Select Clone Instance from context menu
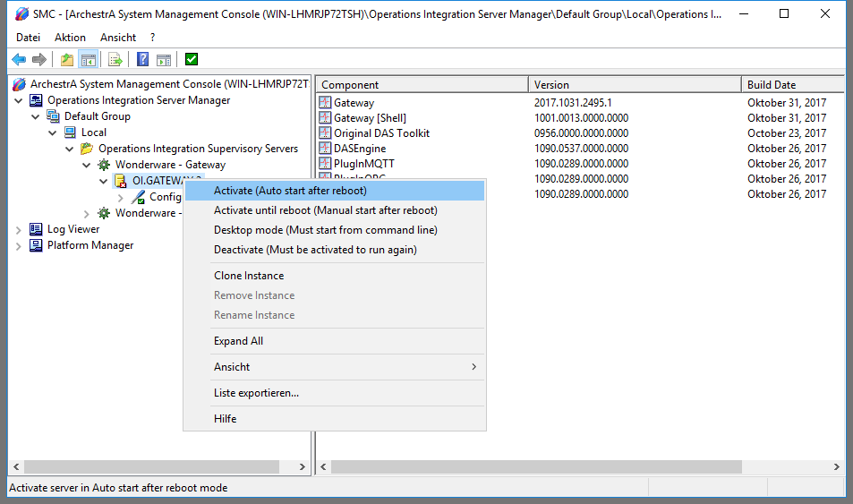 click(x=249, y=276)
